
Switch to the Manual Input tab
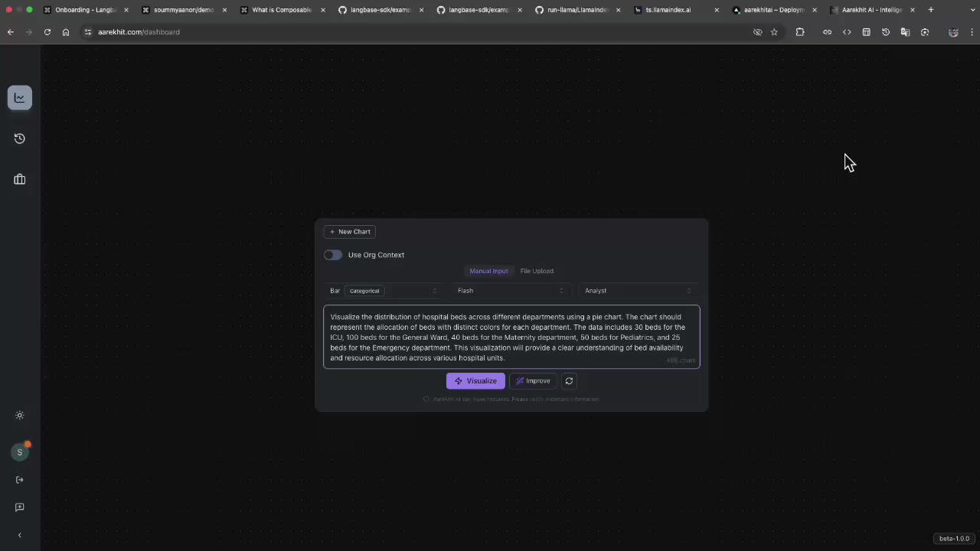488,271
